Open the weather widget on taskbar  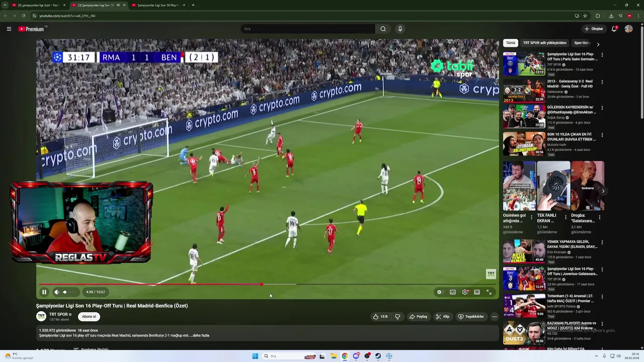coord(19,356)
